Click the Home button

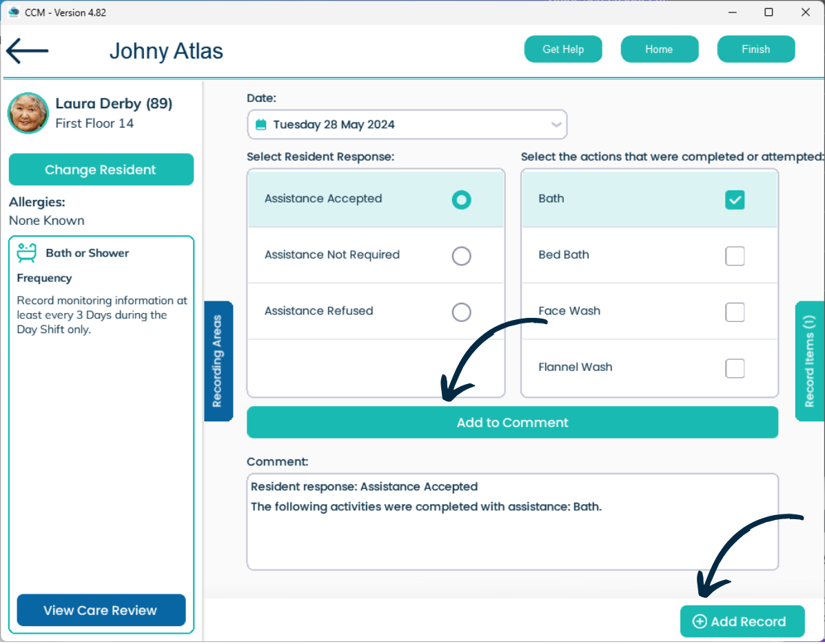(x=660, y=50)
